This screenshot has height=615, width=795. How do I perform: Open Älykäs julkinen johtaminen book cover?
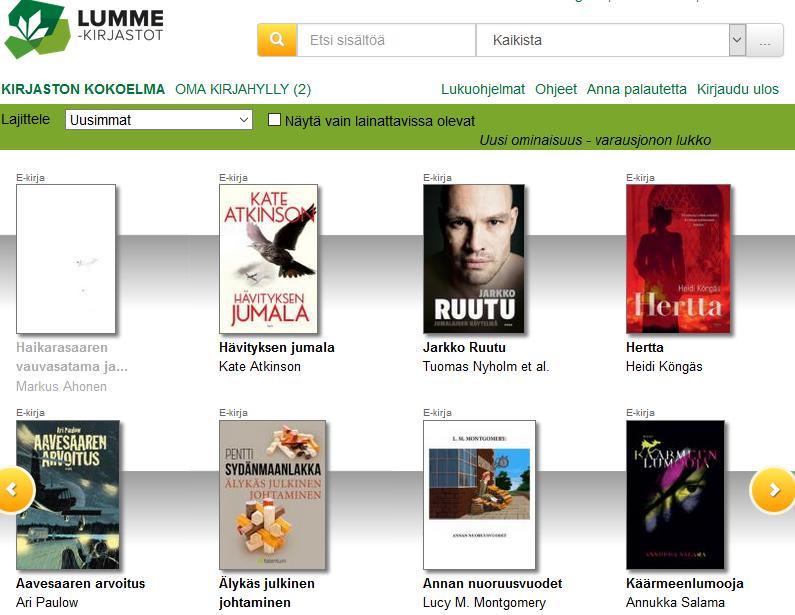(272, 495)
